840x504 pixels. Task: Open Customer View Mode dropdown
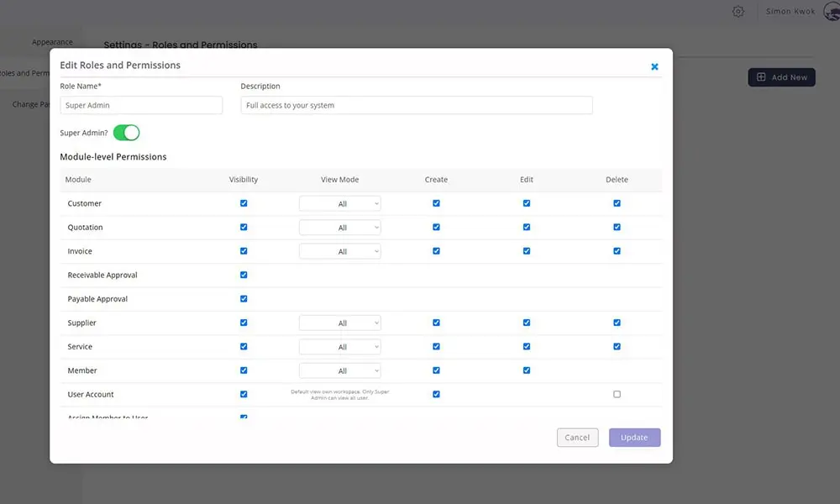tap(340, 204)
